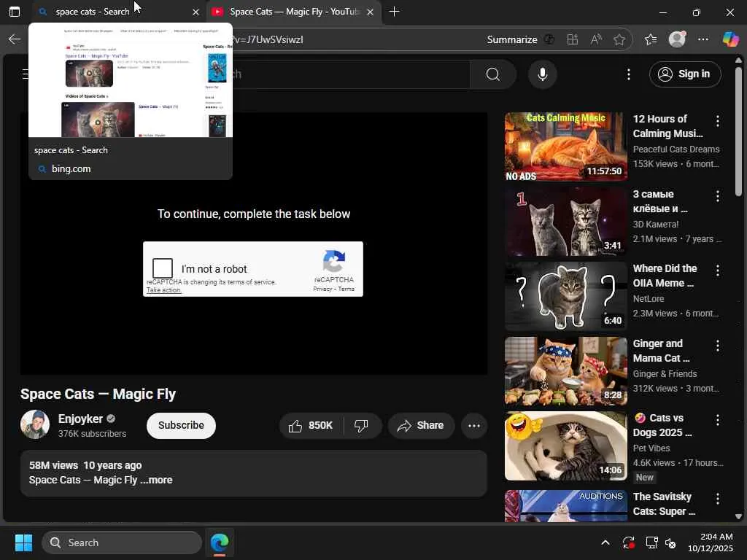Click the reCAPTCHA Take action link
Image resolution: width=747 pixels, height=560 pixels.
tap(164, 290)
